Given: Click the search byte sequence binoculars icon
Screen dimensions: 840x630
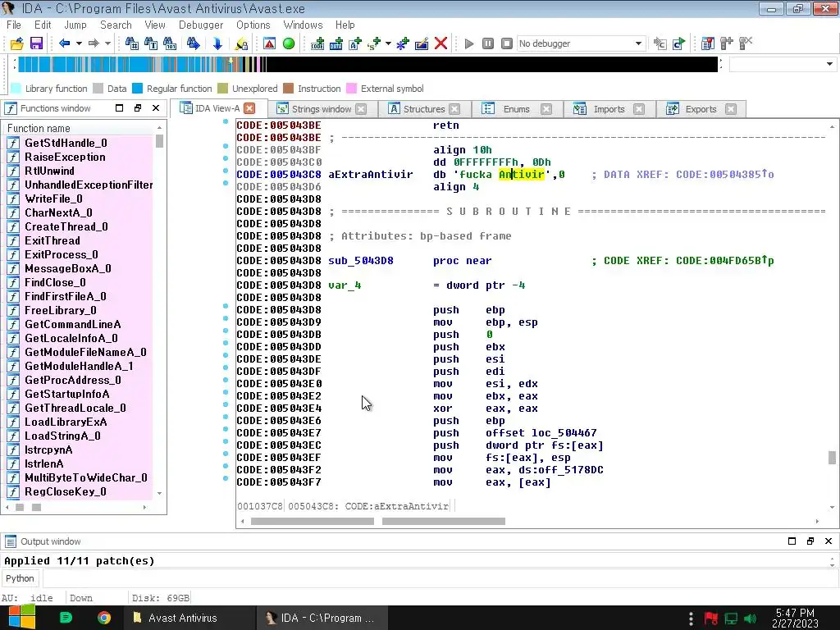Looking at the screenshot, I should point(169,43).
